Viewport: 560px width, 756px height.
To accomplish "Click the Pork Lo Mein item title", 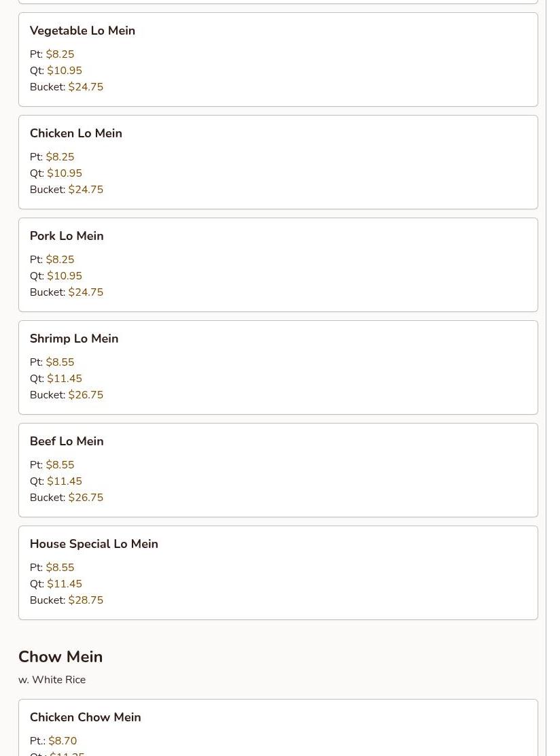I will 67,236.
